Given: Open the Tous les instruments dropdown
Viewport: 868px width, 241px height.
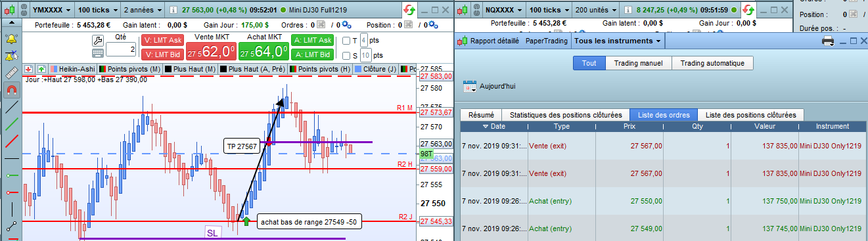Looking at the screenshot, I should (617, 41).
